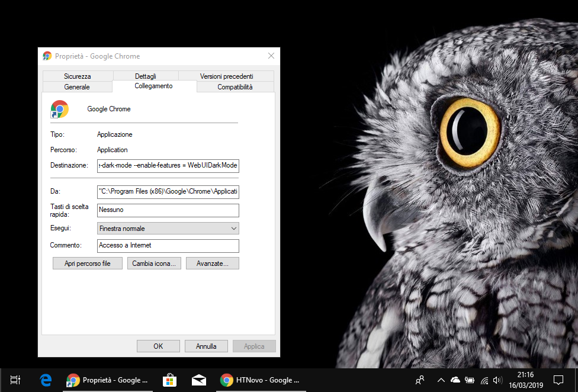Cancel with the Annulla button
This screenshot has width=578, height=392.
tap(206, 346)
